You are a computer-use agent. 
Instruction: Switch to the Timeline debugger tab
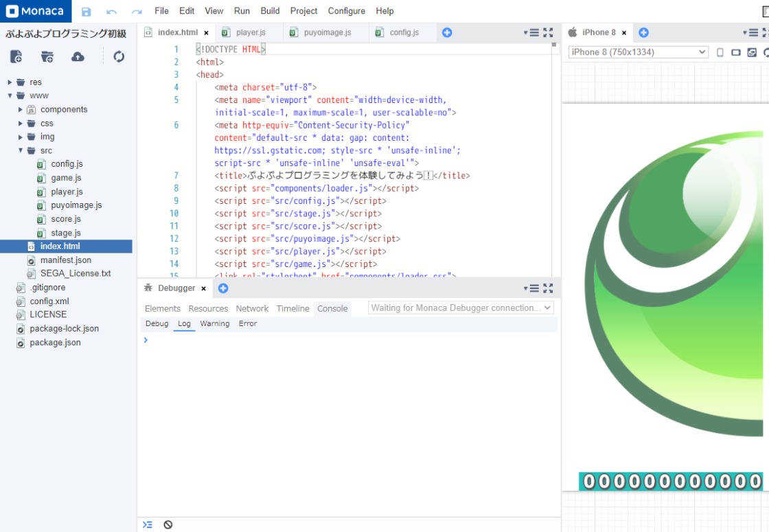[x=292, y=308]
